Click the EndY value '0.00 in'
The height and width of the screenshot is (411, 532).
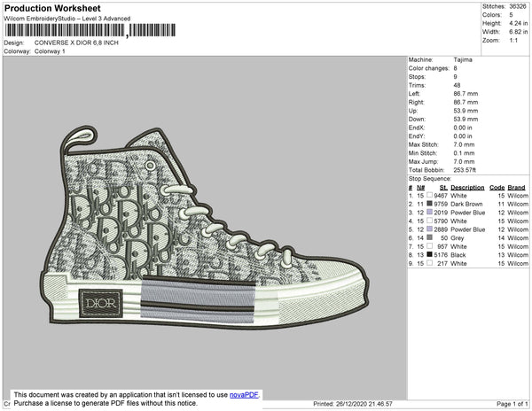pyautogui.click(x=463, y=136)
